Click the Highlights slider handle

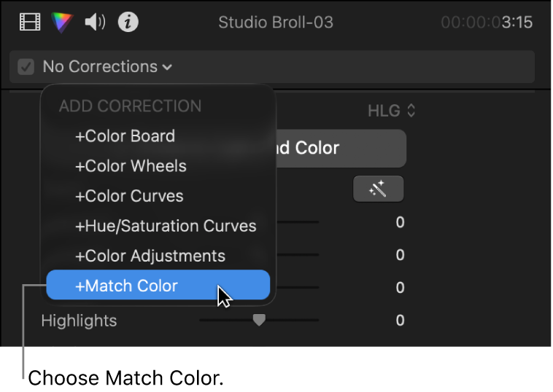click(x=259, y=320)
